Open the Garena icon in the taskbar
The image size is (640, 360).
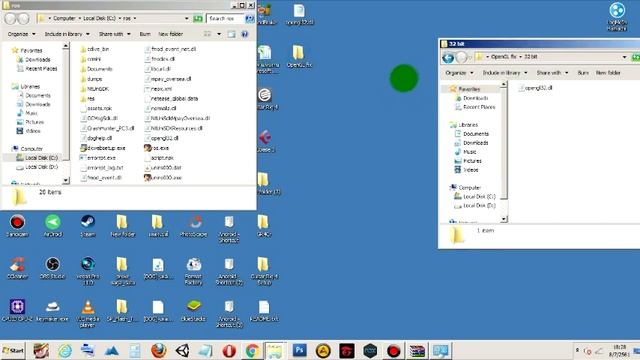347,351
